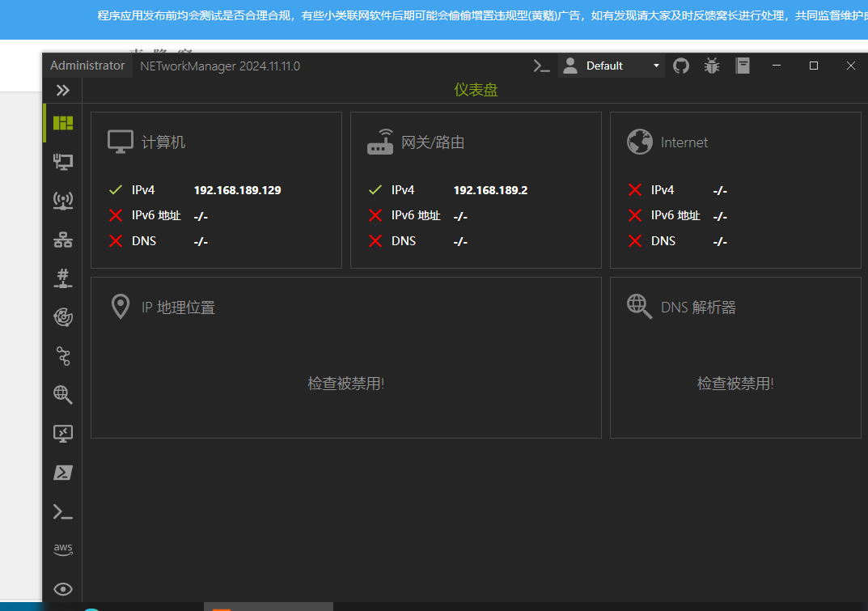Select the gateway IP 192.168.189.2
Screen dimensions: 868x611
[x=490, y=190]
